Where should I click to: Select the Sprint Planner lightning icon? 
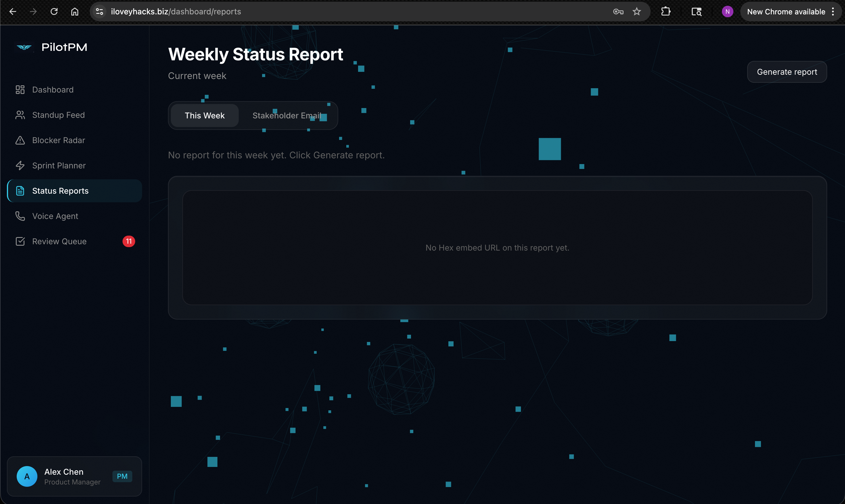tap(20, 166)
